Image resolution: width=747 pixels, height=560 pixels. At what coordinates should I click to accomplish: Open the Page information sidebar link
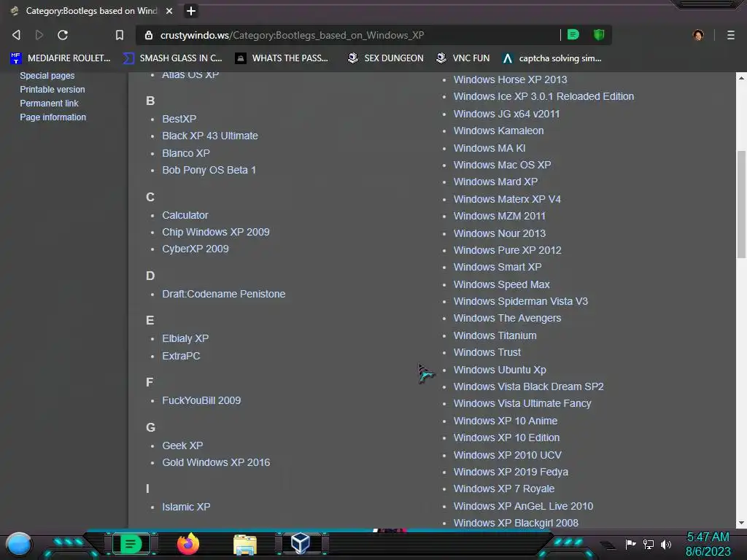coord(53,117)
